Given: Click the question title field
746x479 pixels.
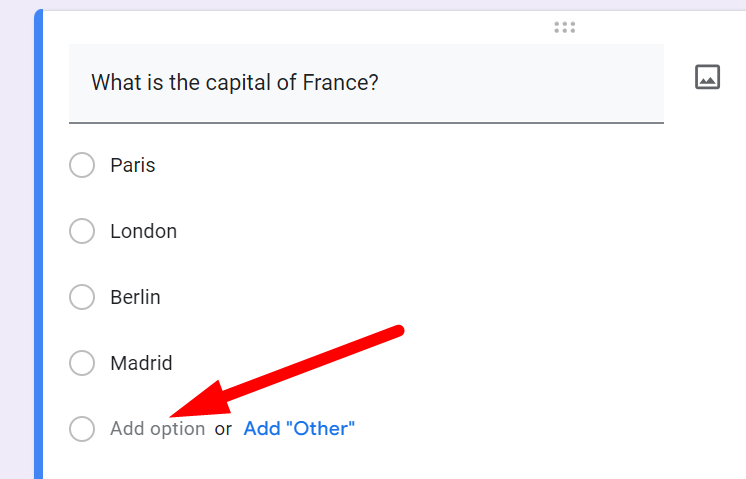Looking at the screenshot, I should pos(365,82).
